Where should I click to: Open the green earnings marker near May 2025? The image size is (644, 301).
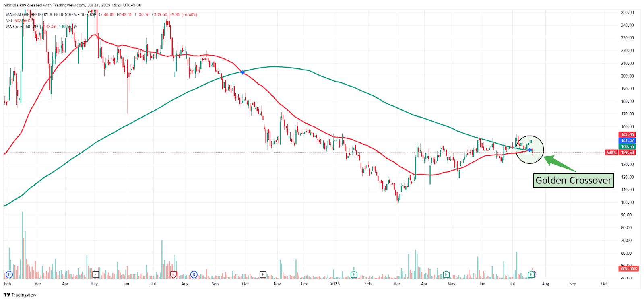point(446,274)
